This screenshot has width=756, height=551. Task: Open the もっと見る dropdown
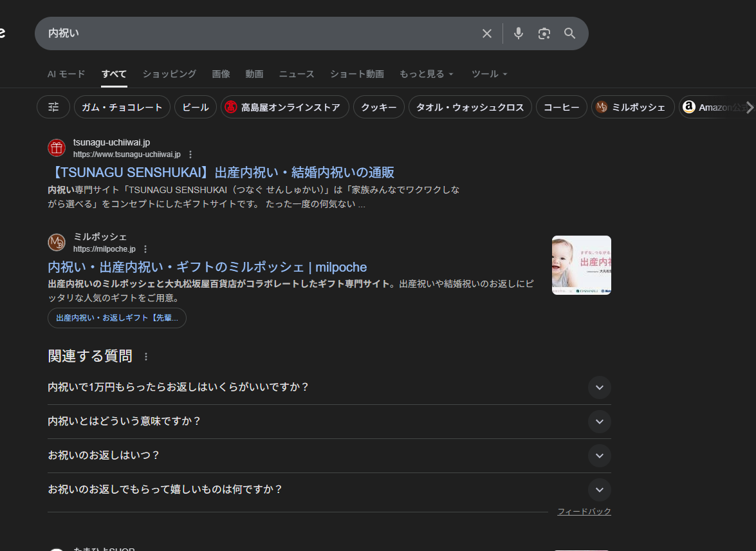point(427,74)
